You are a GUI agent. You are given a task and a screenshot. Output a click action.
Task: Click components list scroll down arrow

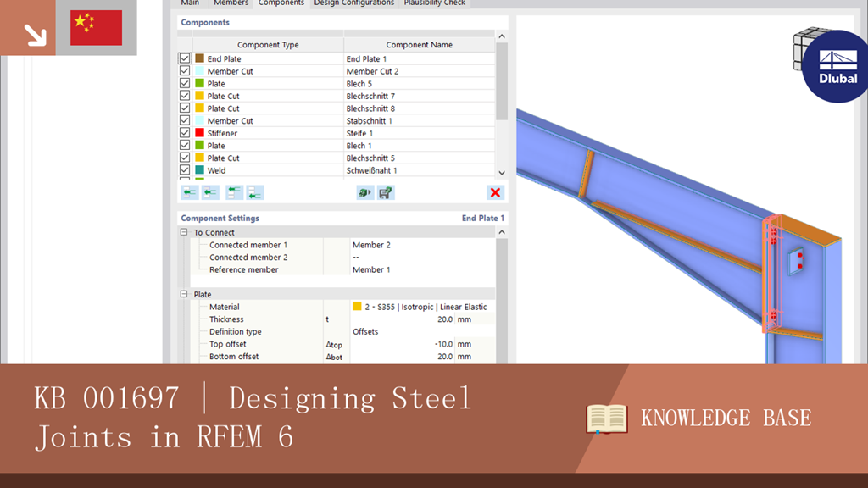pyautogui.click(x=502, y=173)
